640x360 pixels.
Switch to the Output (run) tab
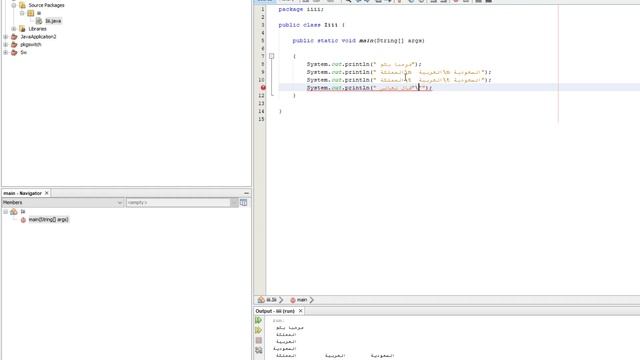pos(275,311)
